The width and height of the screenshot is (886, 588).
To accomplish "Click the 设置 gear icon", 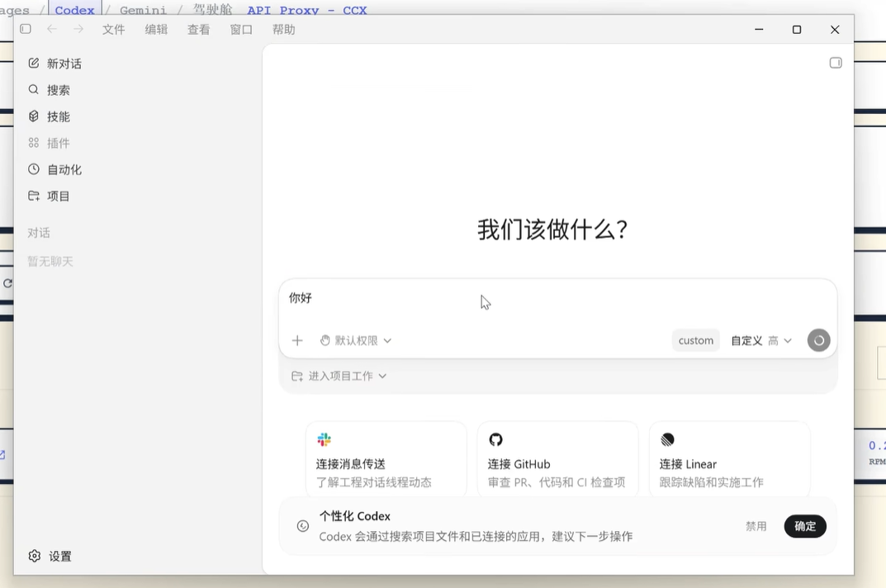I will click(35, 556).
